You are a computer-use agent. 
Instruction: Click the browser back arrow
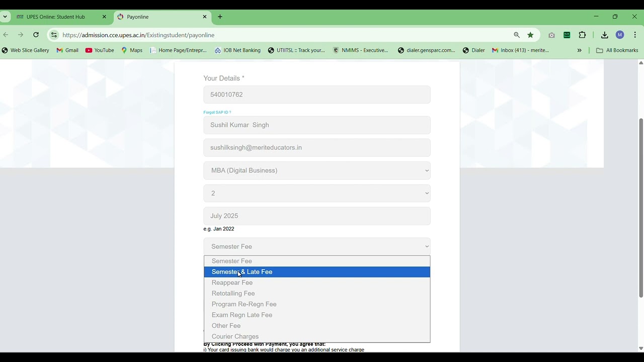pos(6,35)
